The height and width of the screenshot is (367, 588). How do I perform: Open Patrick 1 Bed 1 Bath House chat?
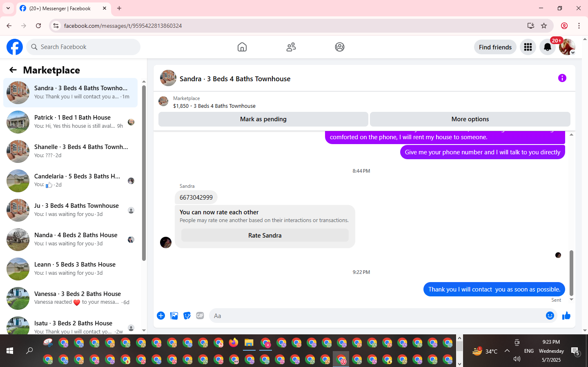[70, 122]
